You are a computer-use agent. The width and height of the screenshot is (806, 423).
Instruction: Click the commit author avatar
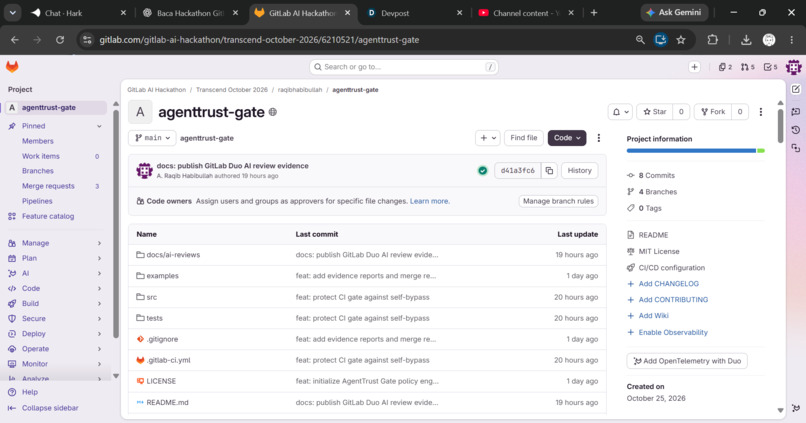(144, 171)
